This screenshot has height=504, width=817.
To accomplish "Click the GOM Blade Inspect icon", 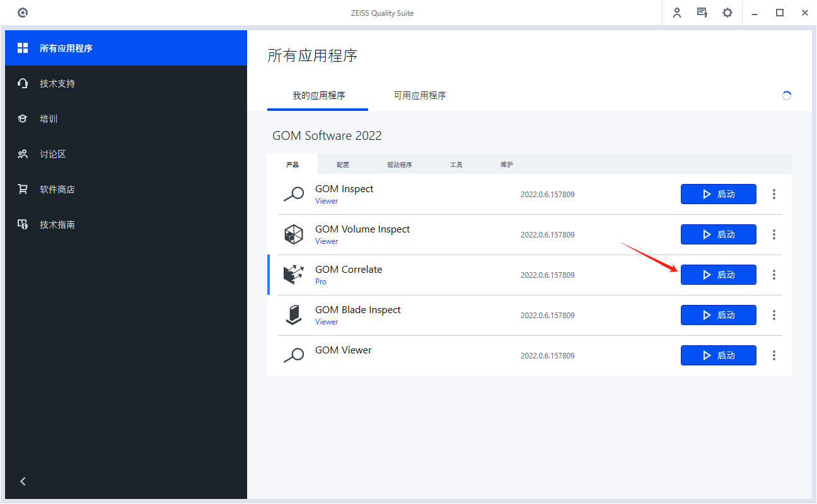I will tap(293, 315).
